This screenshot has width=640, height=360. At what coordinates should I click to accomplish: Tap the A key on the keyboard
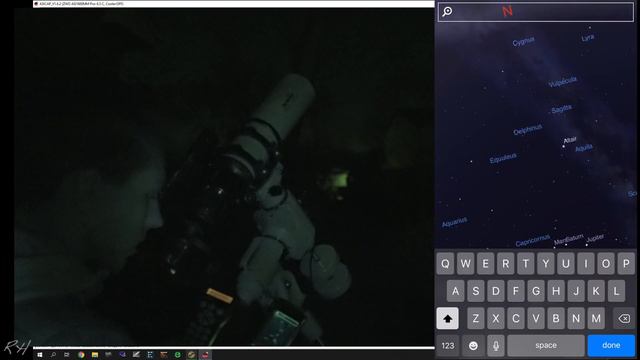pyautogui.click(x=456, y=291)
